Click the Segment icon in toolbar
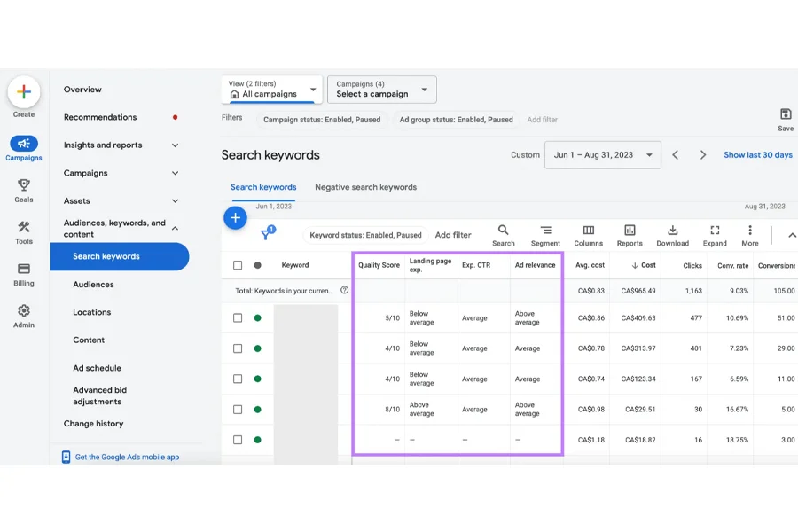Viewport: 798px width, 532px height. (x=545, y=231)
